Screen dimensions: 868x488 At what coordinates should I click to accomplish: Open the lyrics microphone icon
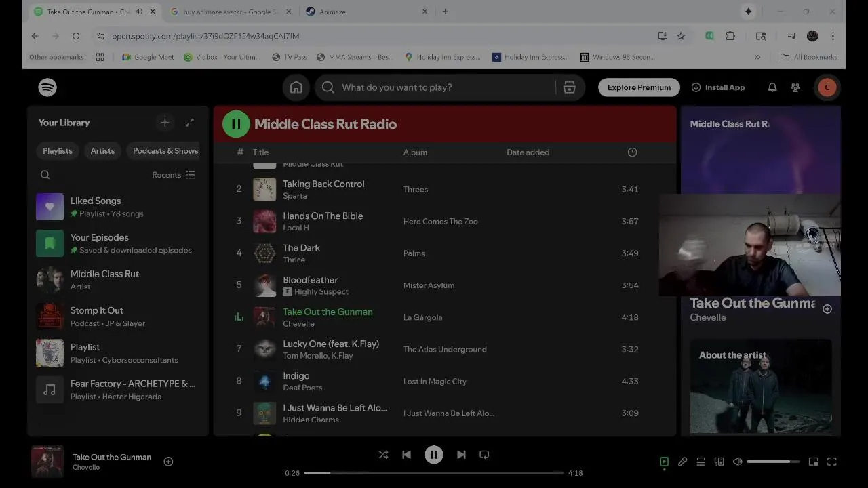(683, 462)
